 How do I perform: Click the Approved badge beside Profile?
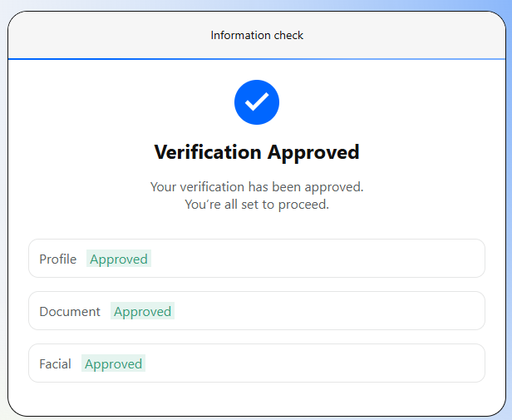tap(119, 259)
